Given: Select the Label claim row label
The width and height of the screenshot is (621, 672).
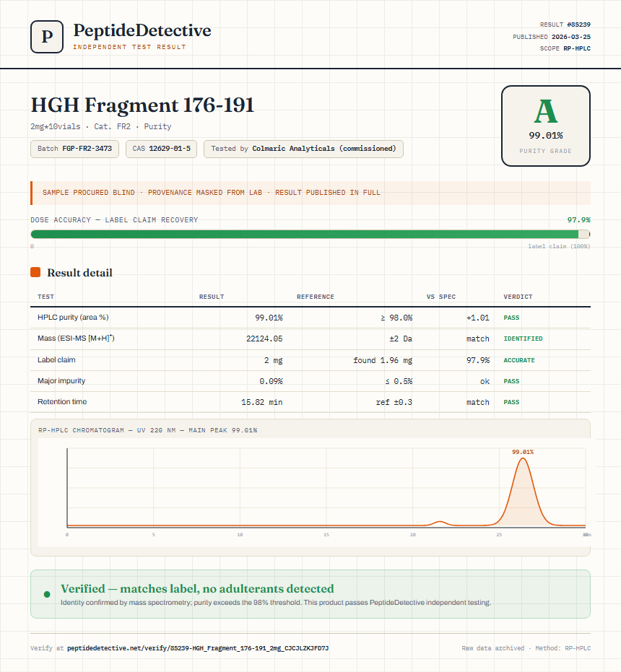Looking at the screenshot, I should [x=56, y=359].
